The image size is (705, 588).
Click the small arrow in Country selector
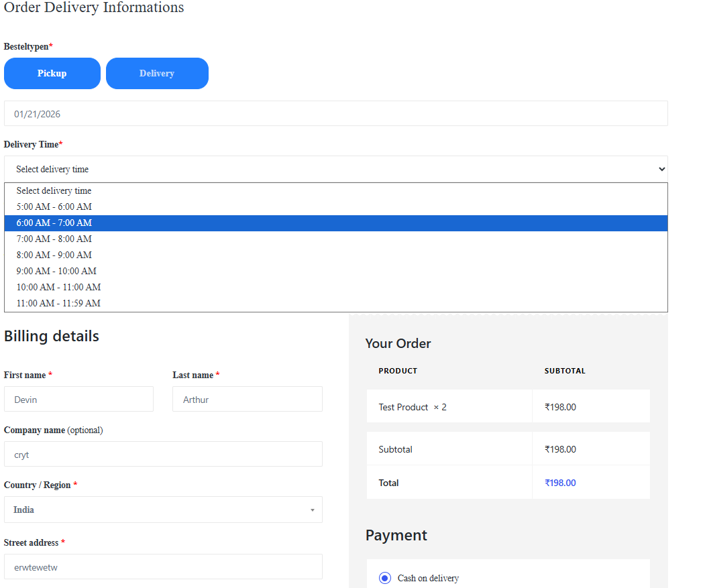tap(312, 510)
